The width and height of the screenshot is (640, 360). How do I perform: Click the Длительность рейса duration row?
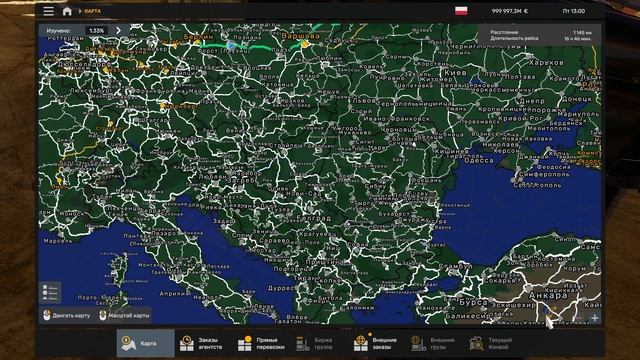click(x=540, y=38)
